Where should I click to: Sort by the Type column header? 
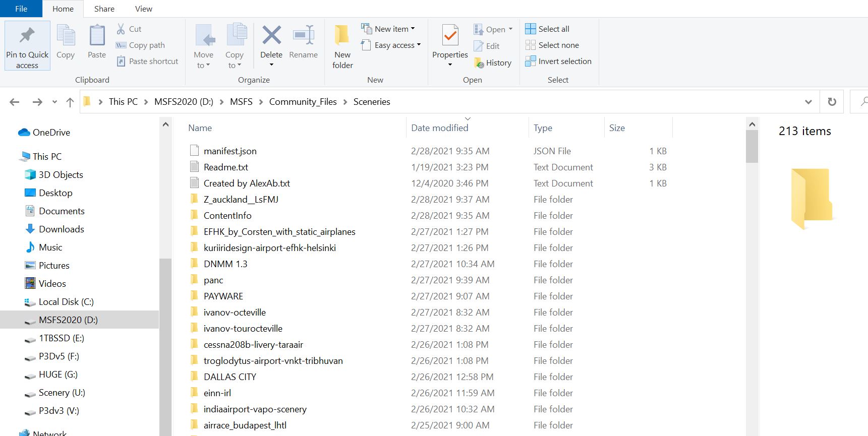[x=543, y=128]
